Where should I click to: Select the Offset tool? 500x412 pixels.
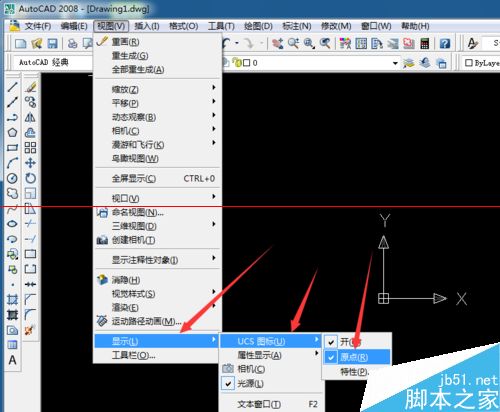click(x=30, y=133)
